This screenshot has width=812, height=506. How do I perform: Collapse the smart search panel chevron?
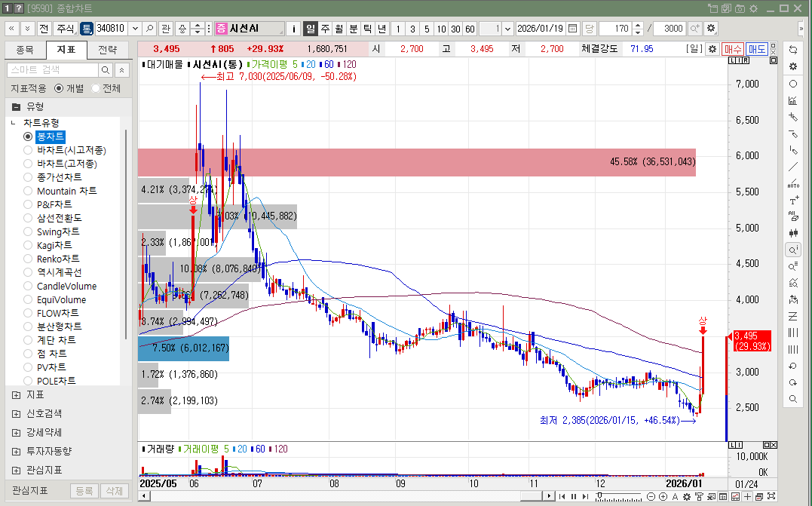coord(121,70)
